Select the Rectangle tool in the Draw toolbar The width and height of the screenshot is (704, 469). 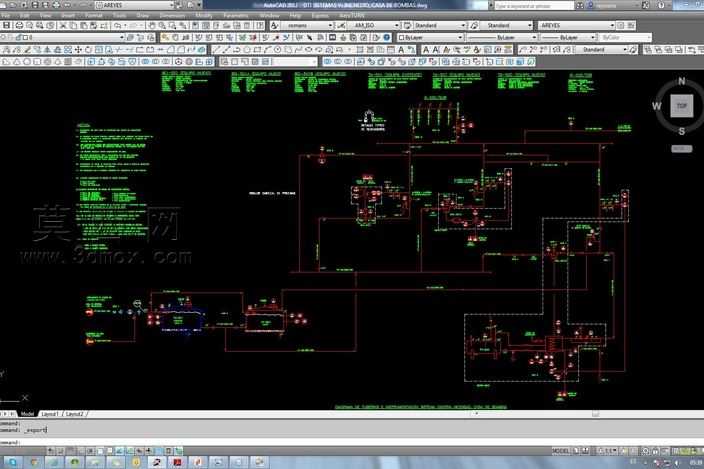(257, 50)
